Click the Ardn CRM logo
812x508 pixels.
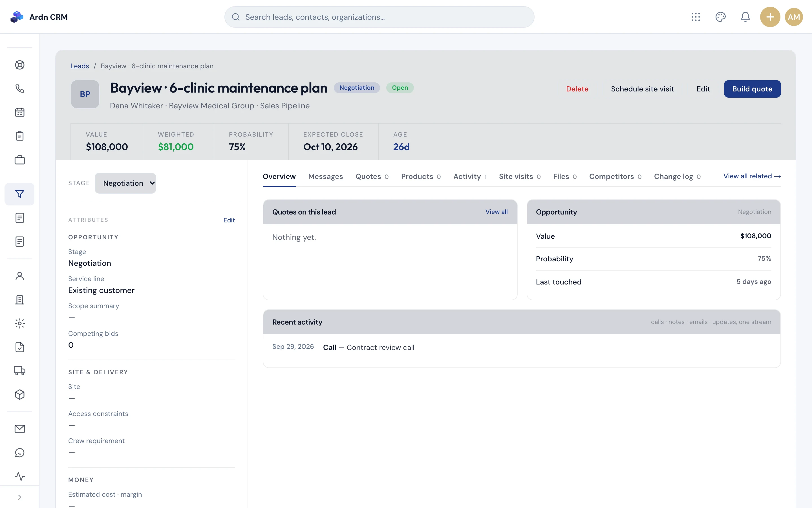[39, 17]
